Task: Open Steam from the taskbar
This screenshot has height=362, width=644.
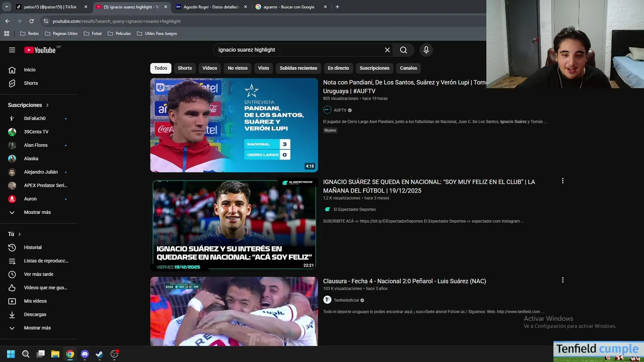Action: [100, 354]
